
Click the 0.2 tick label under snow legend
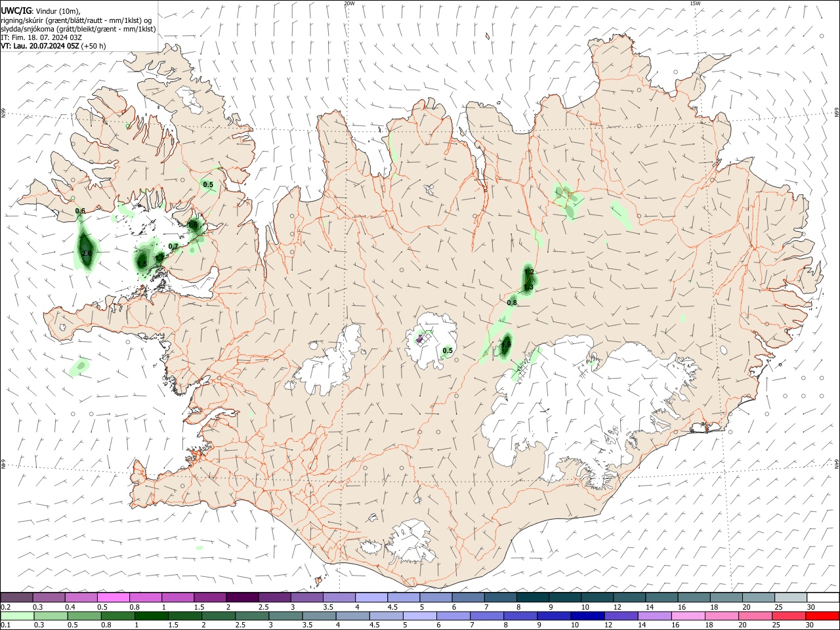pyautogui.click(x=6, y=607)
